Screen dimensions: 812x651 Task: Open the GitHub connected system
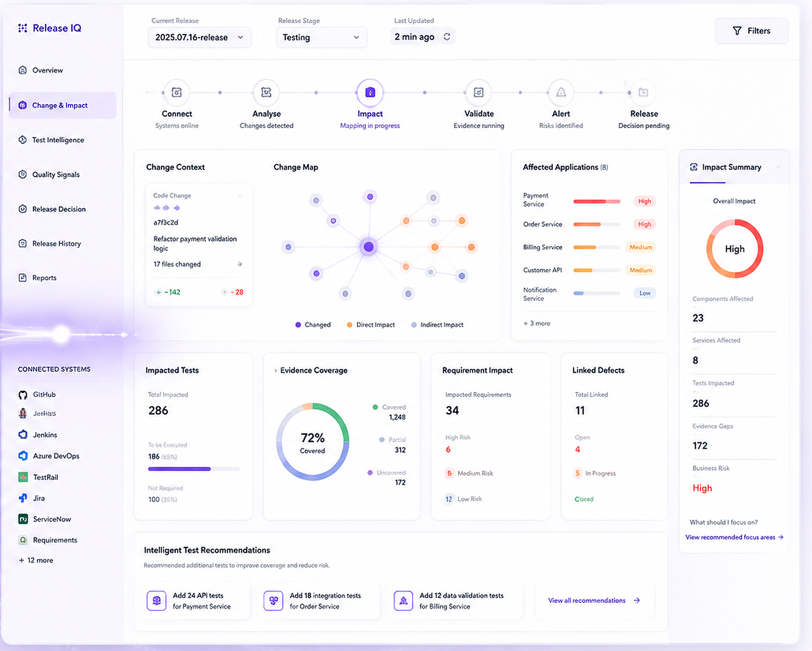click(37, 395)
